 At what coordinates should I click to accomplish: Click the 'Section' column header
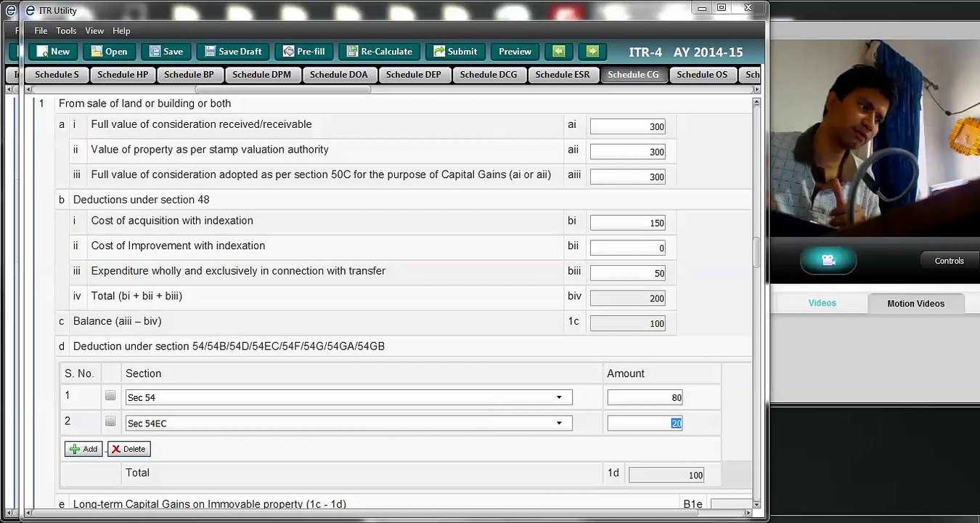tap(143, 373)
